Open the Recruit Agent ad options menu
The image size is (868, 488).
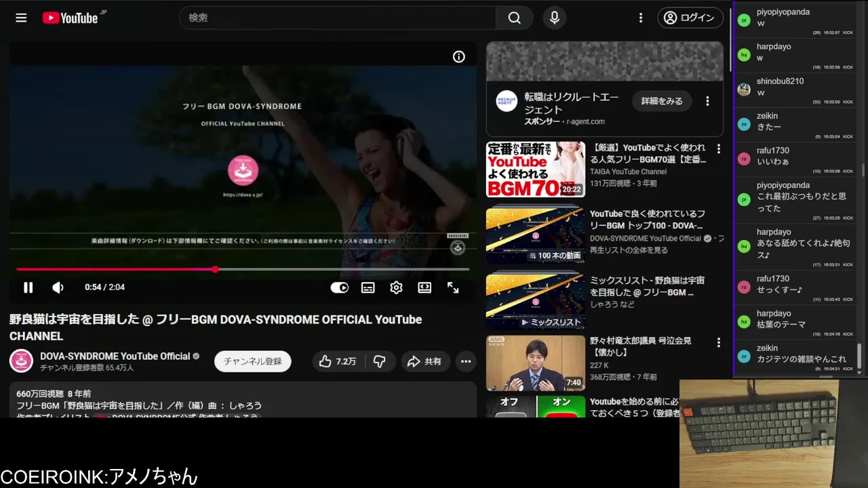click(x=707, y=101)
